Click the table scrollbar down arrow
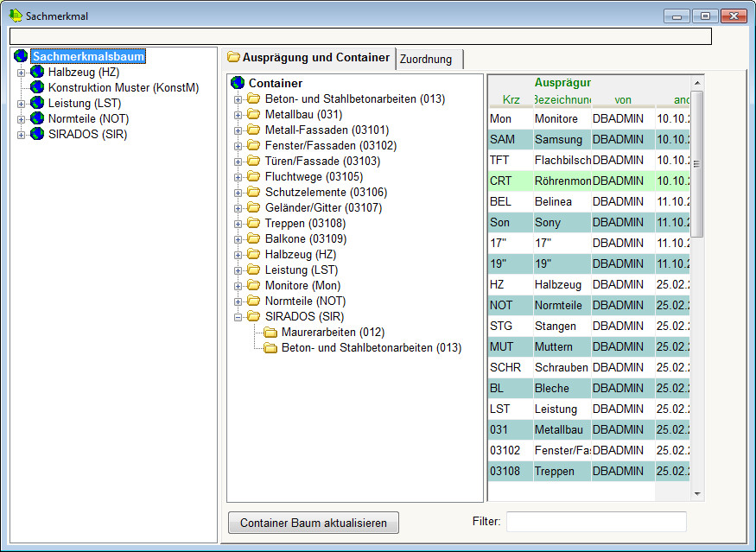 [697, 493]
